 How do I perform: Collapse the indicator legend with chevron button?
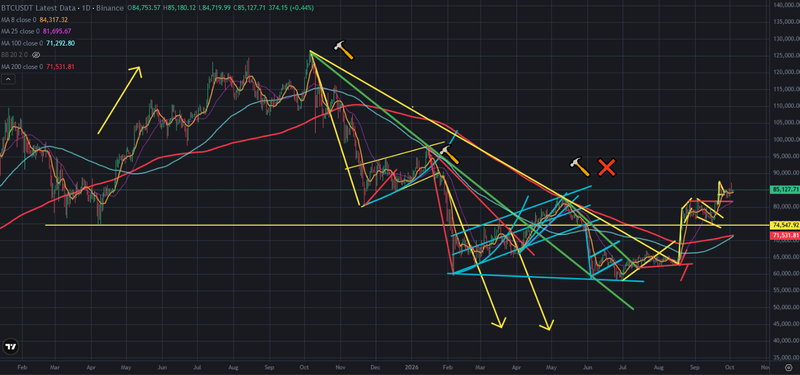8,79
